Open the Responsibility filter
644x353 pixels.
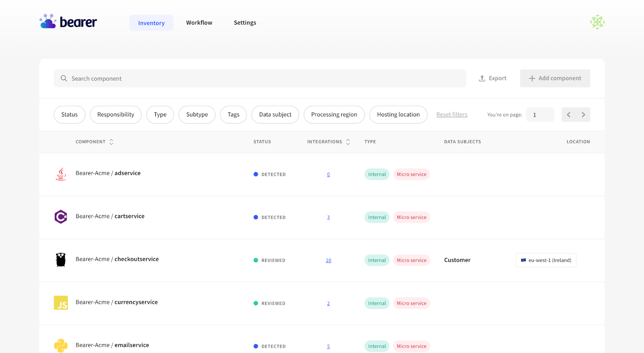(116, 114)
